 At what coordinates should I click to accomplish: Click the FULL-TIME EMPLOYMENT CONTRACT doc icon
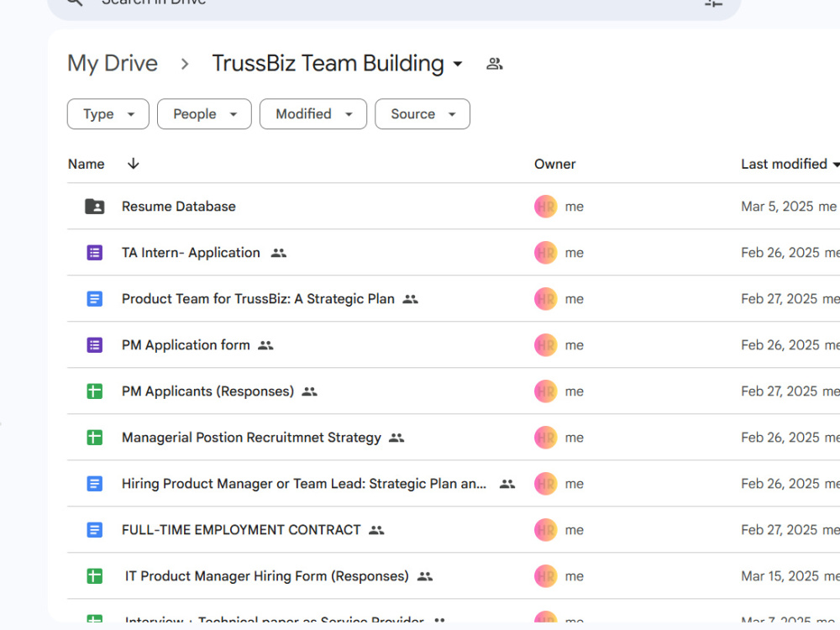pyautogui.click(x=95, y=530)
